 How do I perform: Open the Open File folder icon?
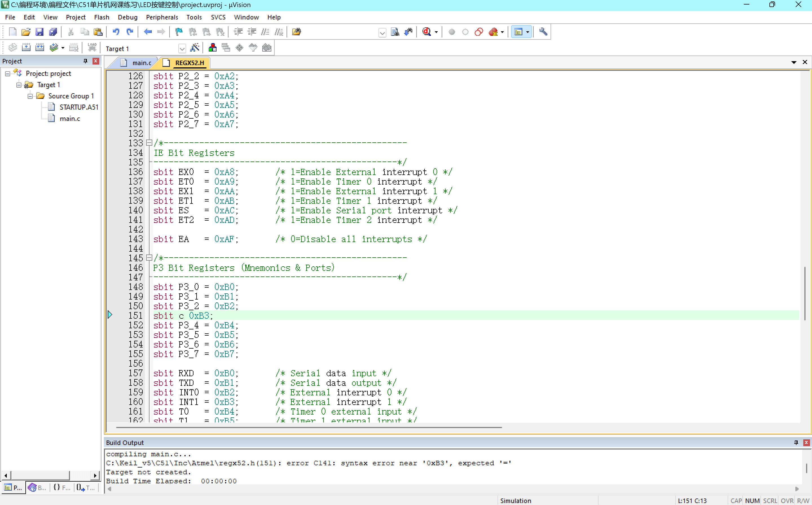pyautogui.click(x=26, y=32)
